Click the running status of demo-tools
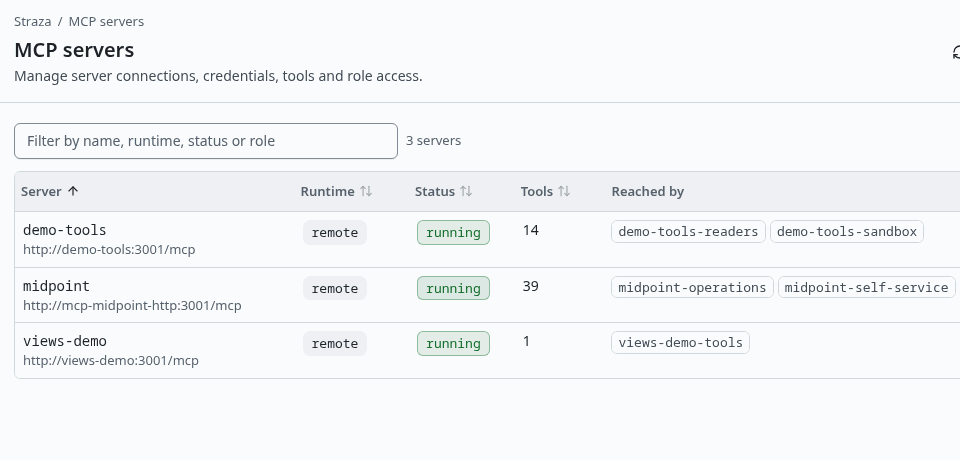The image size is (960, 460). (453, 233)
